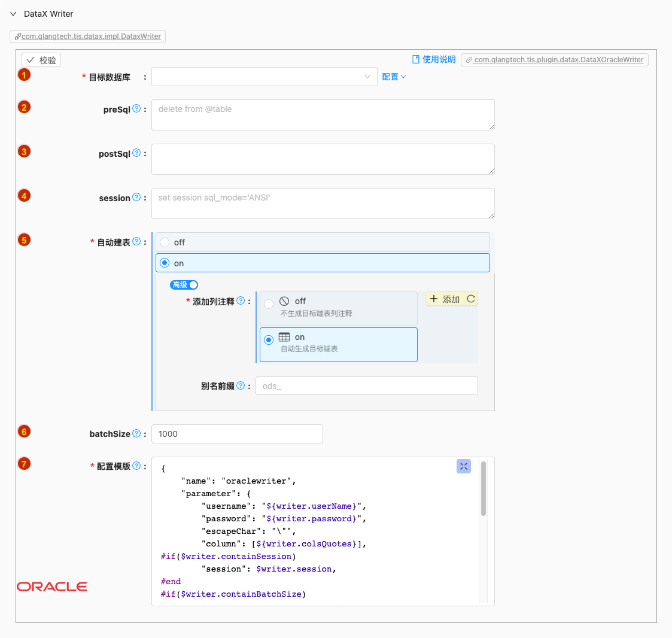Select on option for 添加列注释
The height and width of the screenshot is (638, 672).
click(x=339, y=345)
